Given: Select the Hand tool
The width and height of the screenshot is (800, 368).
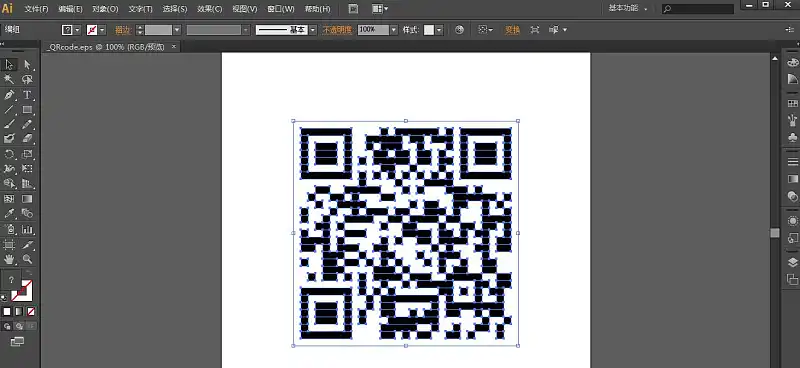Looking at the screenshot, I should [10, 259].
